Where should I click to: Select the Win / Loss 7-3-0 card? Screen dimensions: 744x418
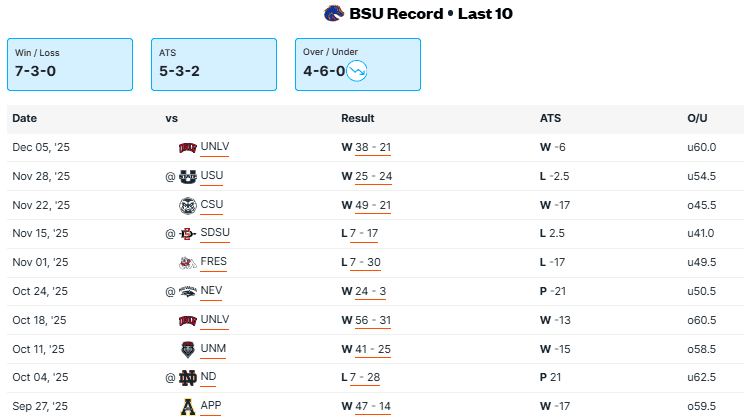[69, 64]
